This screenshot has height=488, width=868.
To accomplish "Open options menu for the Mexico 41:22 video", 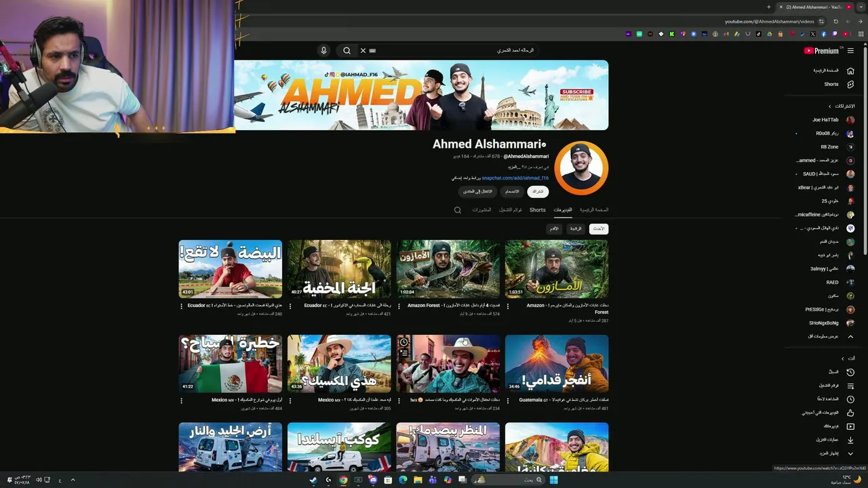I will coord(181,401).
